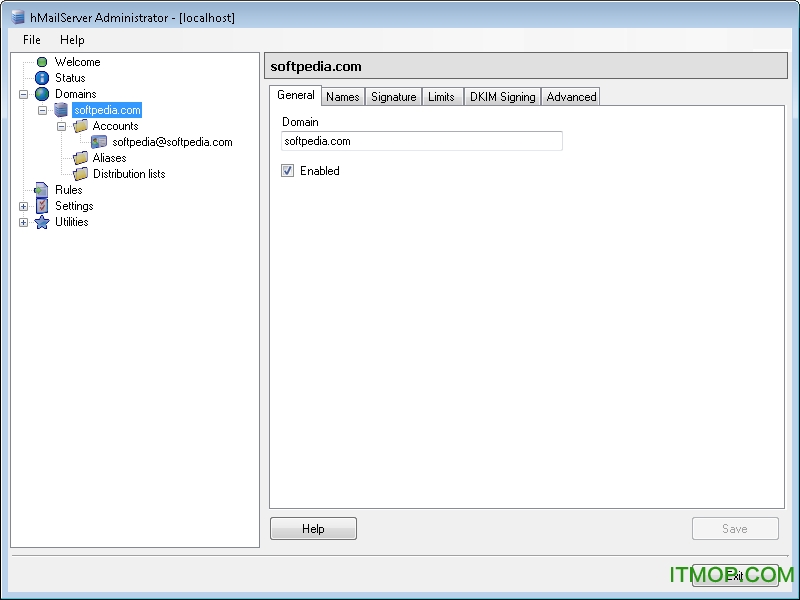This screenshot has height=600, width=800.
Task: Click the Domain name text field
Action: [x=421, y=142]
